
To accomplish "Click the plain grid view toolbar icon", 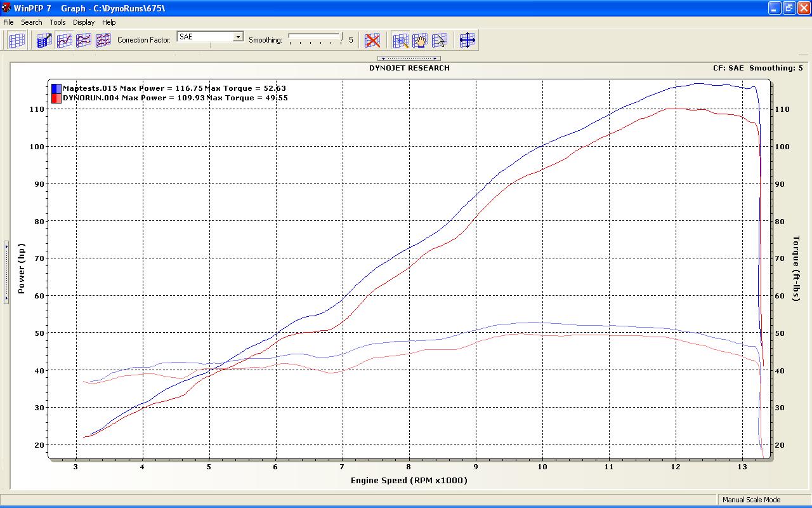I will tap(17, 40).
